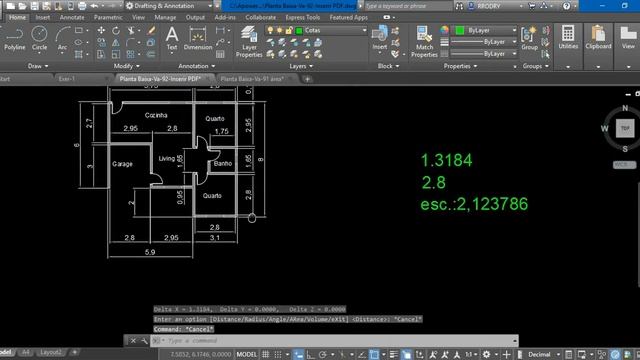Open the Help question mark icon
This screenshot has height=360, width=640.
pos(567,6)
